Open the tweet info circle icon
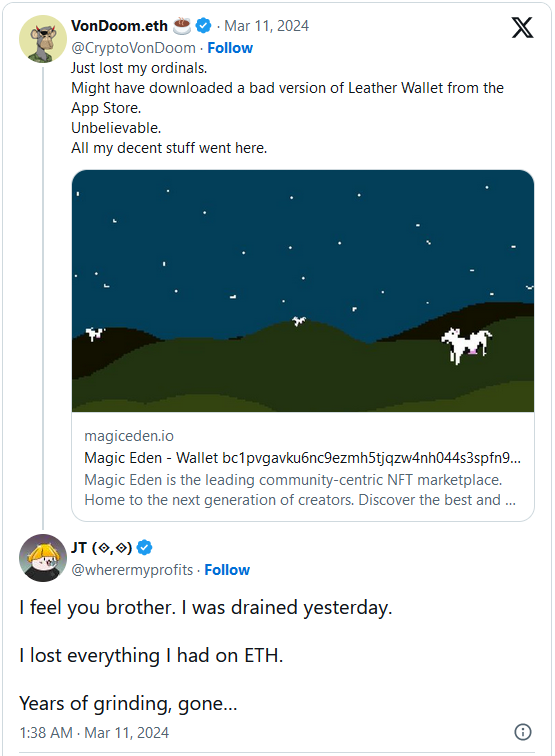 pyautogui.click(x=523, y=732)
